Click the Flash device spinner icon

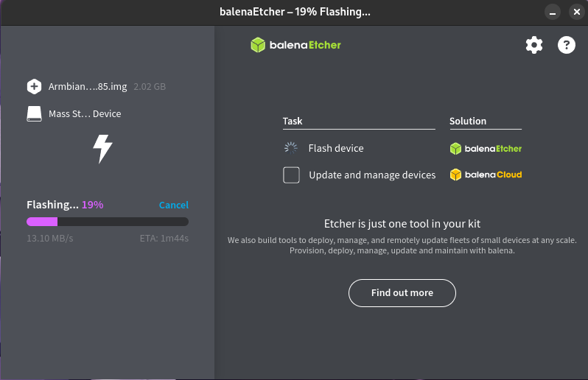(x=291, y=148)
